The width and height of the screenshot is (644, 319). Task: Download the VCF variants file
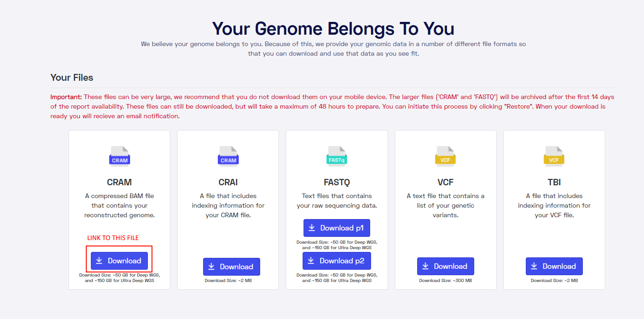click(445, 266)
